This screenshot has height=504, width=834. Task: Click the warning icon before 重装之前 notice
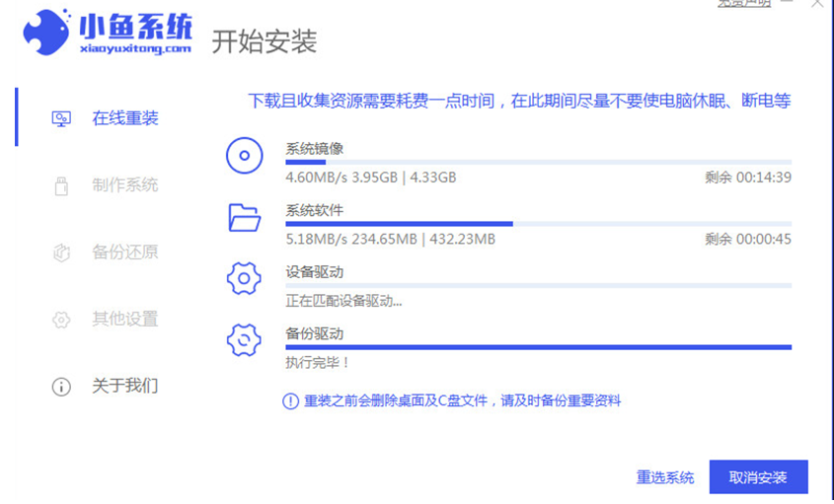(290, 401)
